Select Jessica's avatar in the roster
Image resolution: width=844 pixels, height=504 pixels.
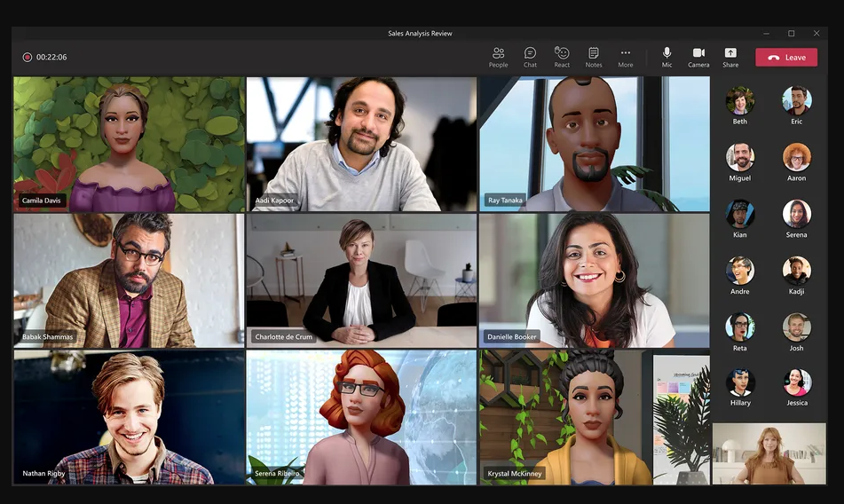tap(796, 383)
